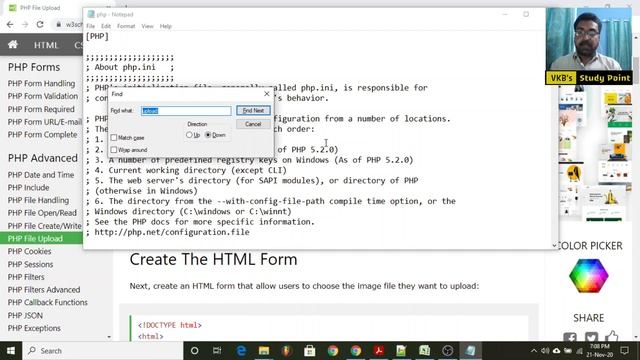The image size is (640, 360).
Task: Click the volume icon in the system tray
Action: (x=545, y=351)
